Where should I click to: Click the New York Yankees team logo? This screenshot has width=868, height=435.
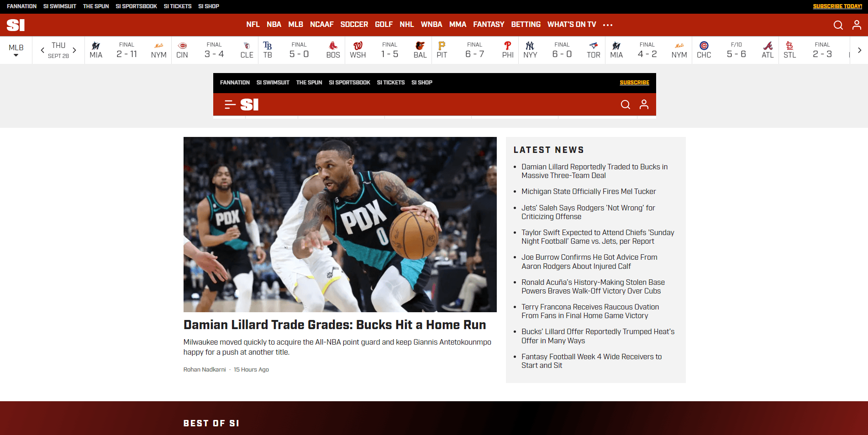[530, 46]
